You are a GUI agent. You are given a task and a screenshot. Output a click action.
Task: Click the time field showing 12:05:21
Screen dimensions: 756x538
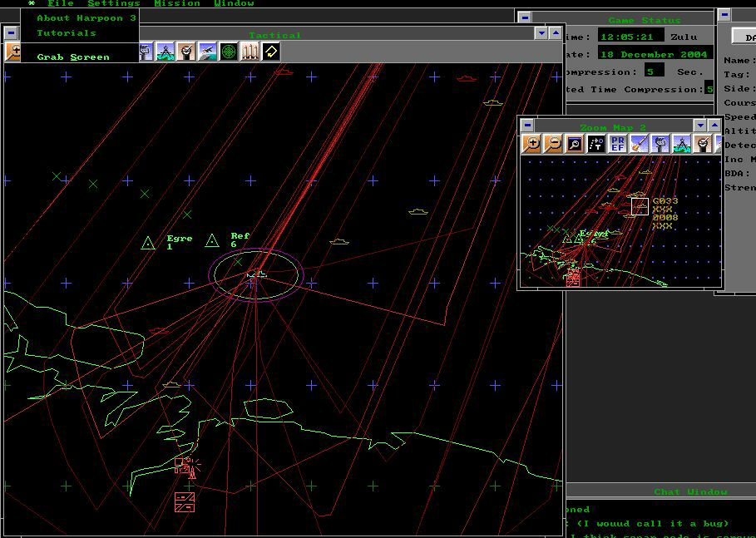(x=630, y=37)
